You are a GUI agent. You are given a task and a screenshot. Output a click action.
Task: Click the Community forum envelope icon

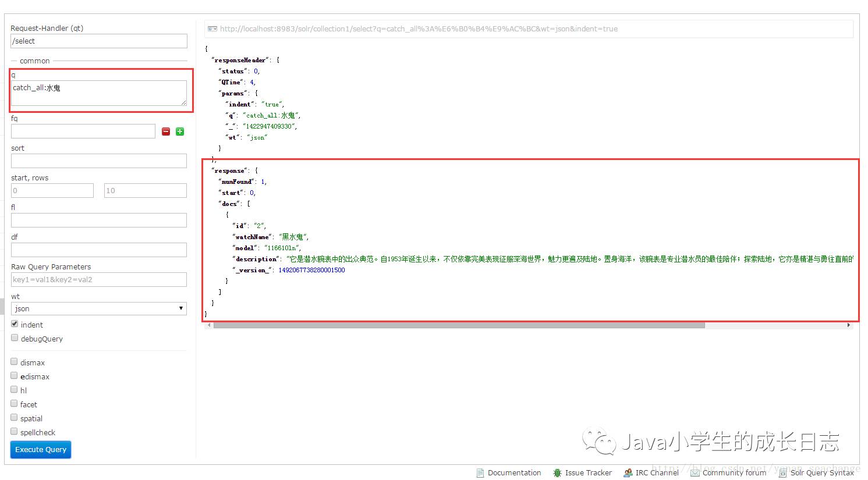[695, 472]
